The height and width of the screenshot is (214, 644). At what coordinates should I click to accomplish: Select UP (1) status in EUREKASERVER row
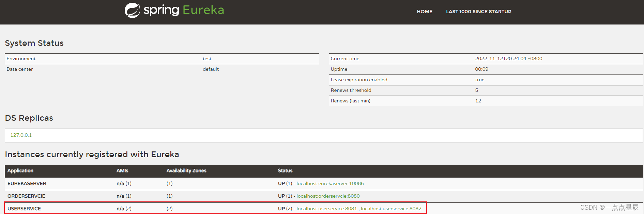click(285, 183)
